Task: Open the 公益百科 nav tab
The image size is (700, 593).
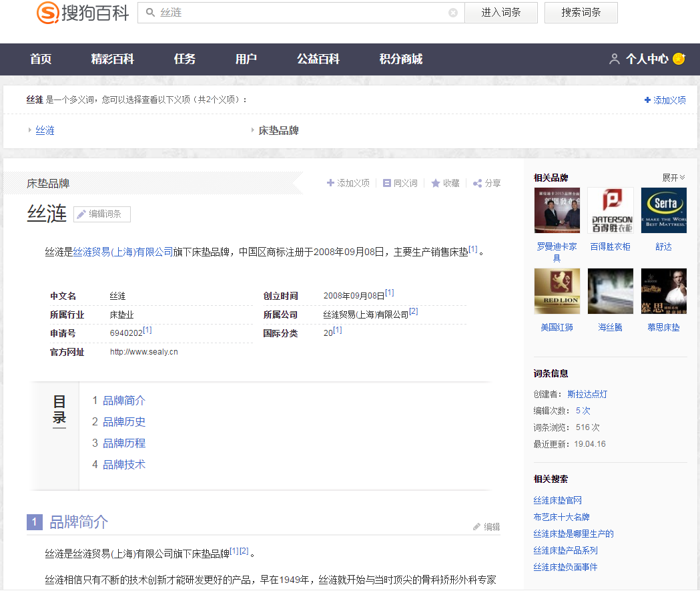Action: [318, 59]
